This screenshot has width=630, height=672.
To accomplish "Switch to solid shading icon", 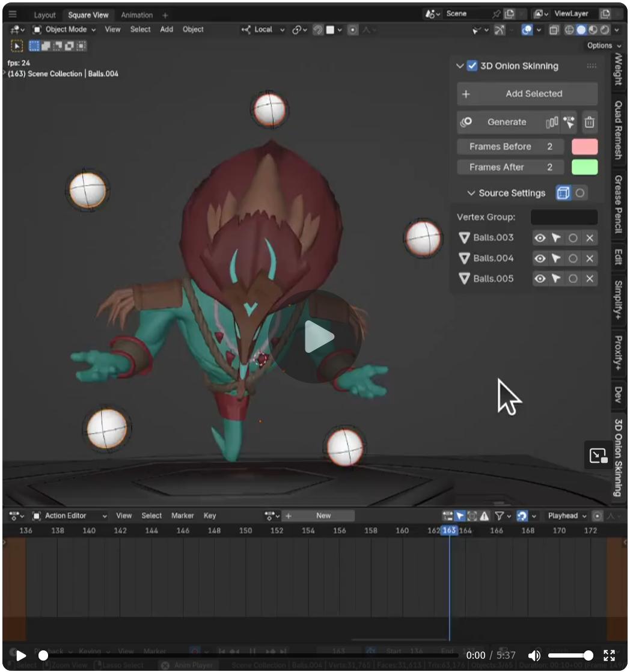I will 581,30.
